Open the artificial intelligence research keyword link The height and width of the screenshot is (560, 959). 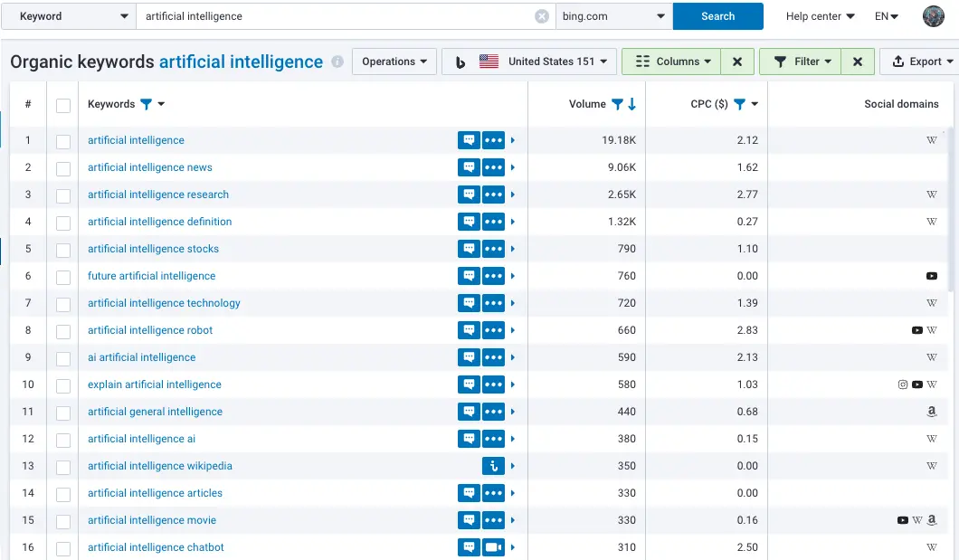pos(158,195)
